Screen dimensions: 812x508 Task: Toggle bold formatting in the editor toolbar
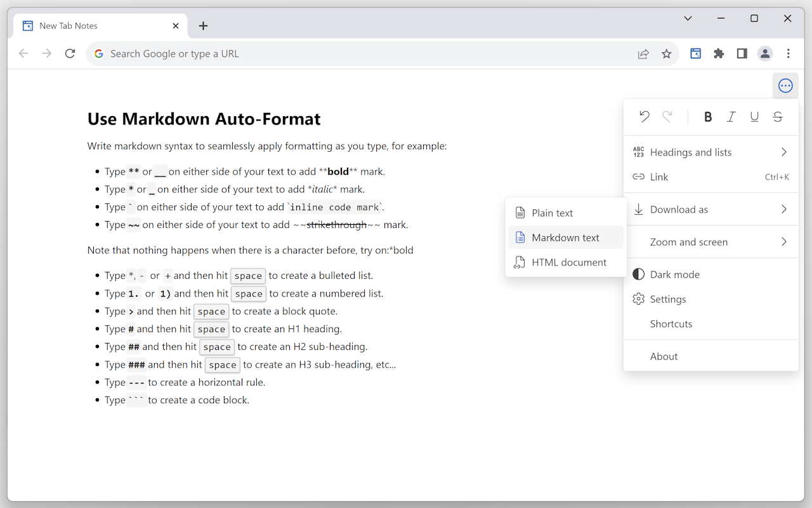point(708,117)
